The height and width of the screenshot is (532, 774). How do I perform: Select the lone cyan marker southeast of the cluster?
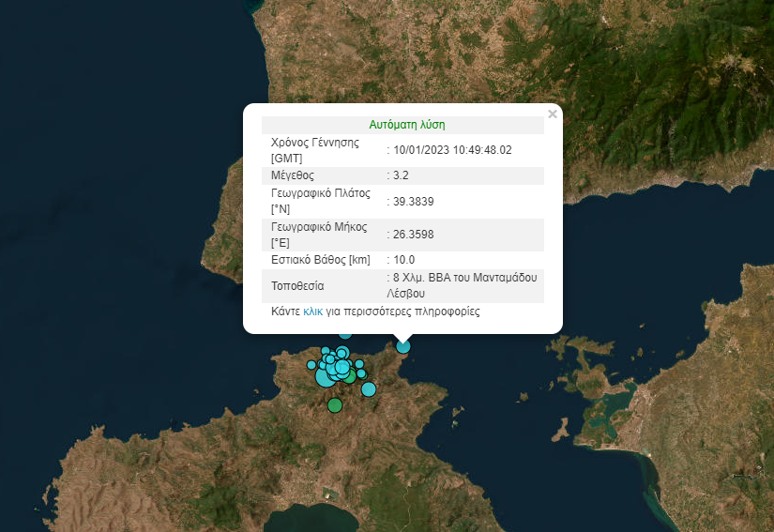coord(368,388)
